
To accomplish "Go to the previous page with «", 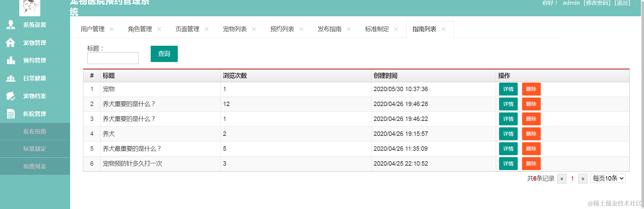I will tap(562, 179).
